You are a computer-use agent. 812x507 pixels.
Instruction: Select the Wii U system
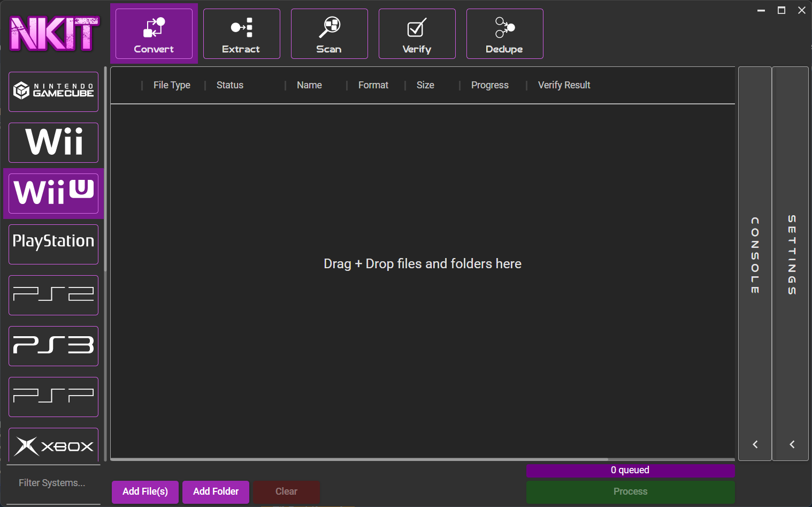pos(53,193)
